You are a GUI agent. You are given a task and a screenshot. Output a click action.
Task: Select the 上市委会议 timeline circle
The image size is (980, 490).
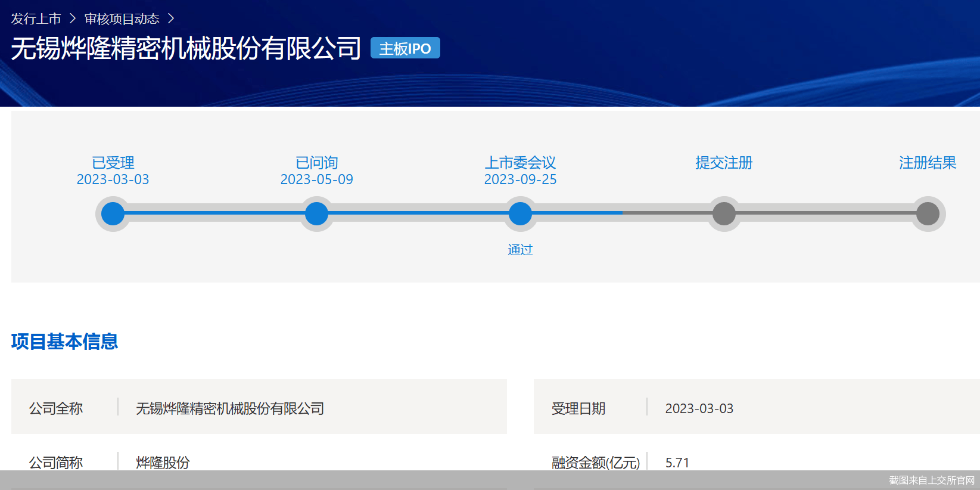point(520,214)
